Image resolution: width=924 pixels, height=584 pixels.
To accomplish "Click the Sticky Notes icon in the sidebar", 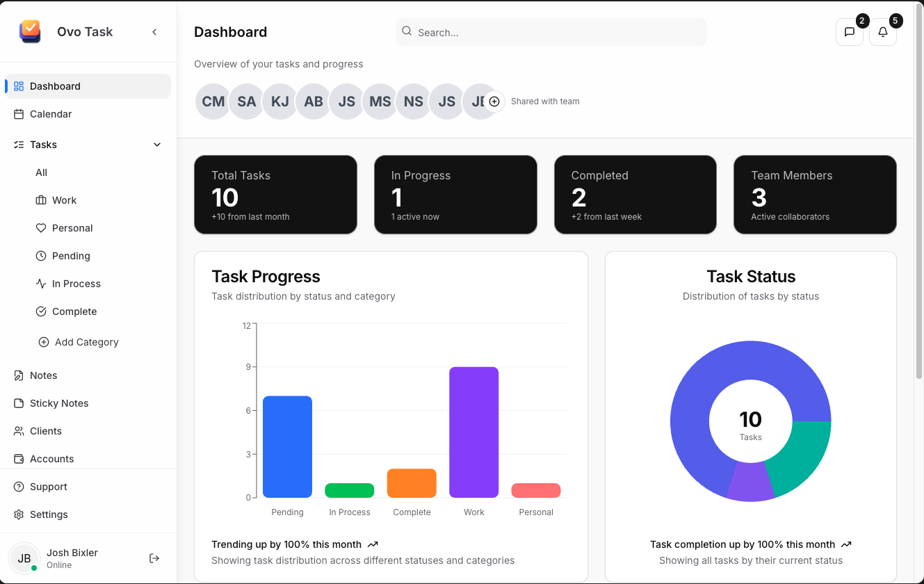I will coord(18,403).
